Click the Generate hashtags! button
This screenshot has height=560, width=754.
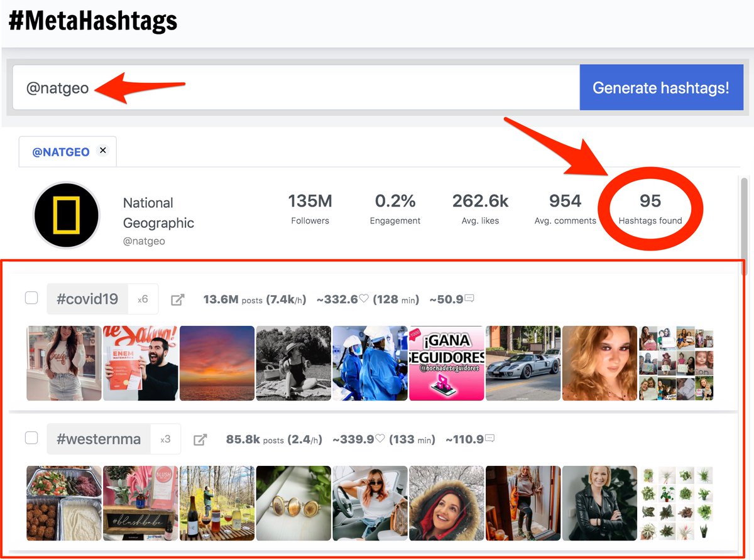(661, 88)
